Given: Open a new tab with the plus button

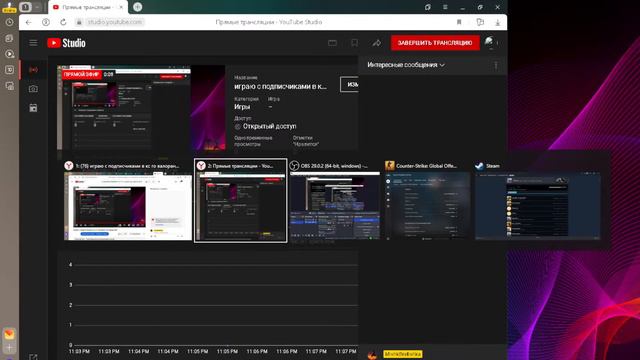Looking at the screenshot, I should pos(138,7).
